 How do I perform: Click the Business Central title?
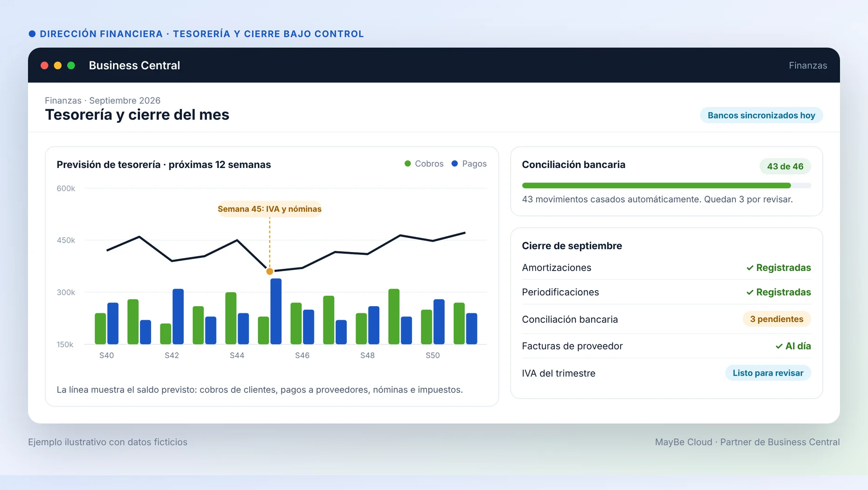[x=134, y=65]
